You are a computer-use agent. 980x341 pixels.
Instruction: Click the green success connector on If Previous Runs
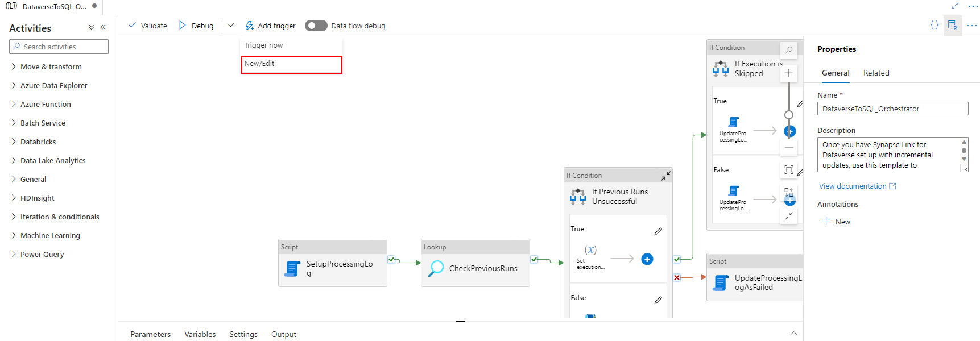tap(677, 260)
